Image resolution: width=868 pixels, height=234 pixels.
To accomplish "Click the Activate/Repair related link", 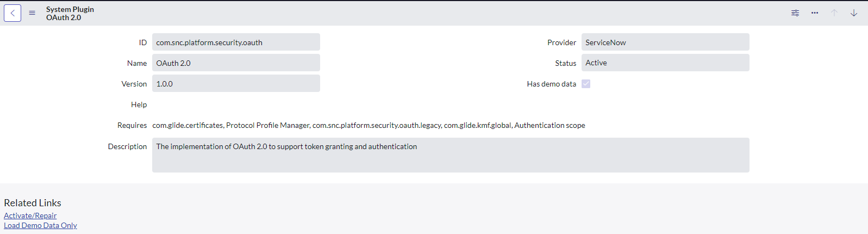I will (x=30, y=215).
